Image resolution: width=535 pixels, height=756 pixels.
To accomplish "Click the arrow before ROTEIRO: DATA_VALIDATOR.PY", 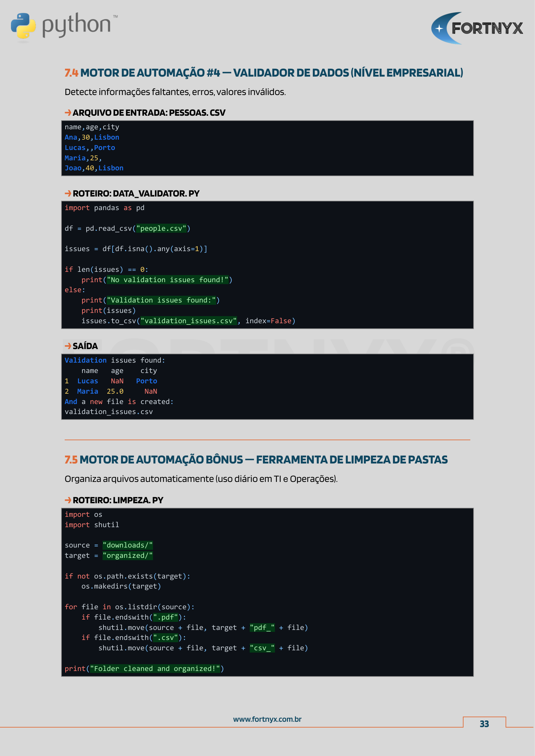I will point(68,193).
